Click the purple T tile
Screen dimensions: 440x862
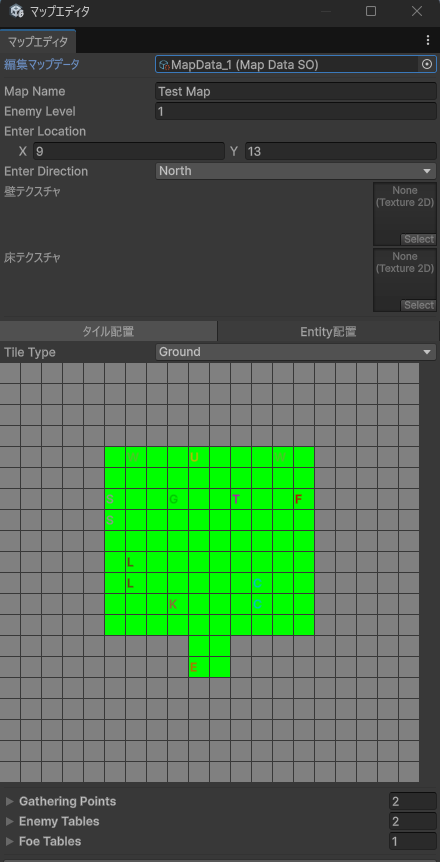[240, 499]
